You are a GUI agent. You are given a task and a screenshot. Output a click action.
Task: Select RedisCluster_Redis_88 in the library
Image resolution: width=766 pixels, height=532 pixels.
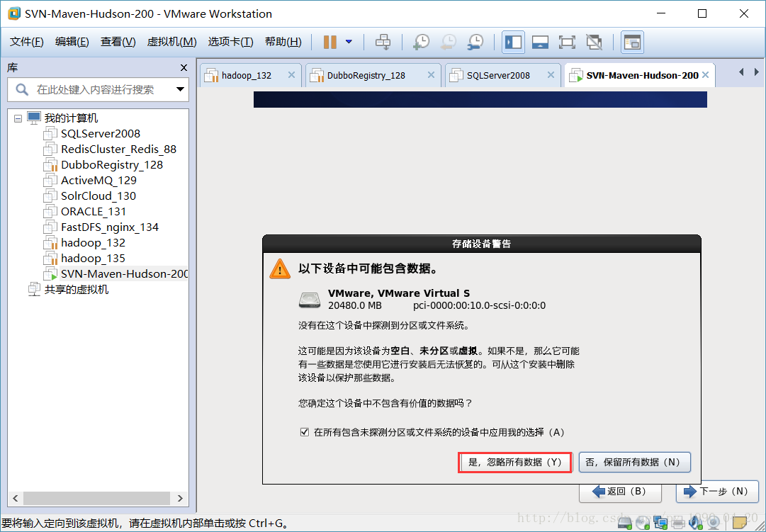coord(118,149)
